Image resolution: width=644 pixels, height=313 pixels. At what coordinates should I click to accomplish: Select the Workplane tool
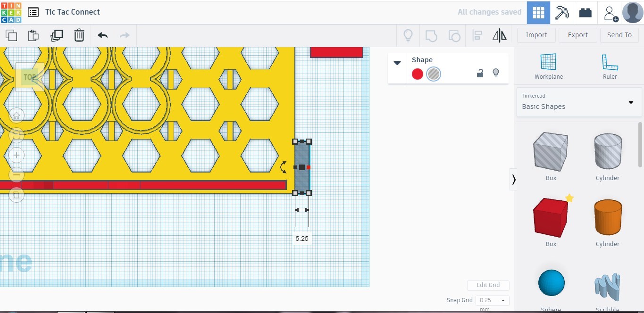pos(549,66)
